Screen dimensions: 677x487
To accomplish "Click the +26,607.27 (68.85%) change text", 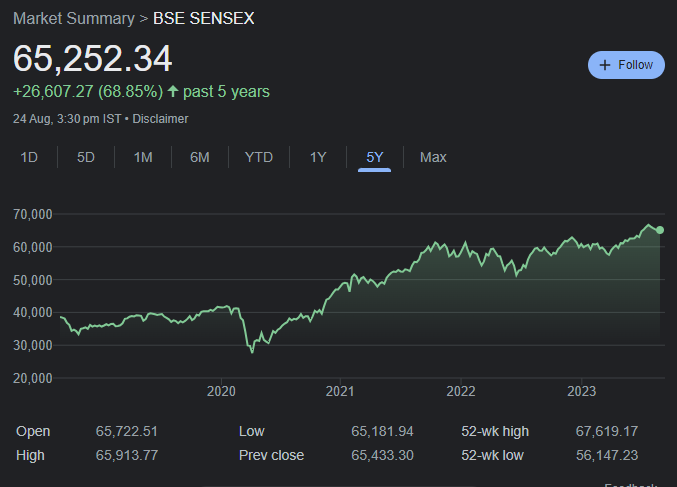I will 88,92.
